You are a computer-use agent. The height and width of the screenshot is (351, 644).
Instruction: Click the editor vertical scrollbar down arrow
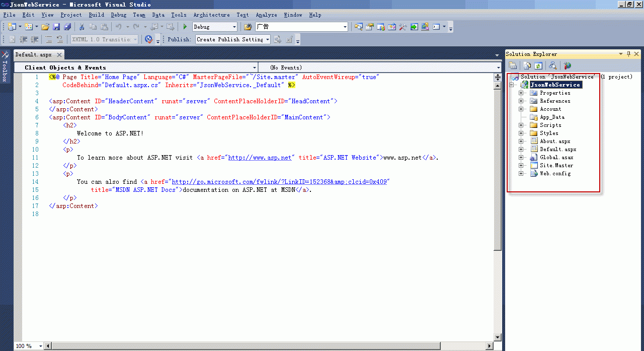click(498, 337)
